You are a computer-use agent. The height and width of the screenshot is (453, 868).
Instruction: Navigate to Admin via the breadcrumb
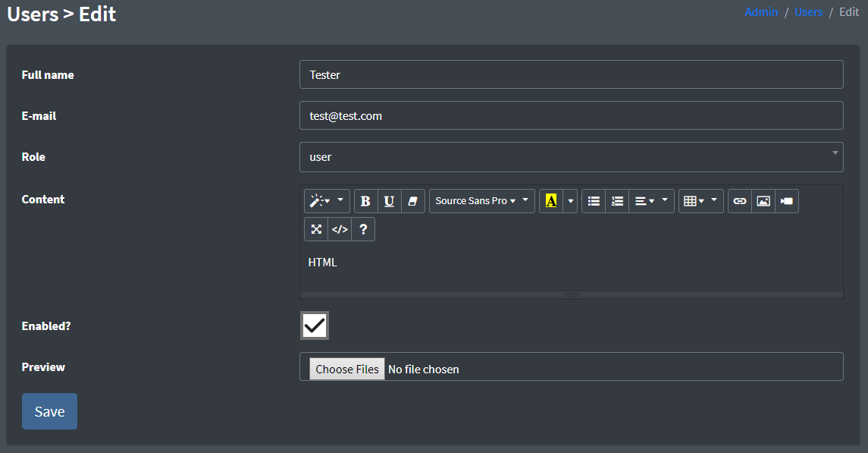(761, 11)
